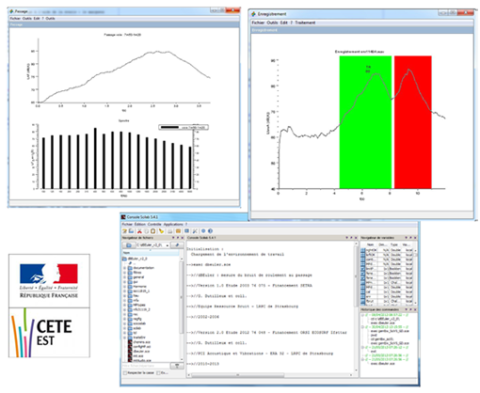
Task: Click the first Launch SciNotes toolbar icon
Action: click(x=124, y=231)
